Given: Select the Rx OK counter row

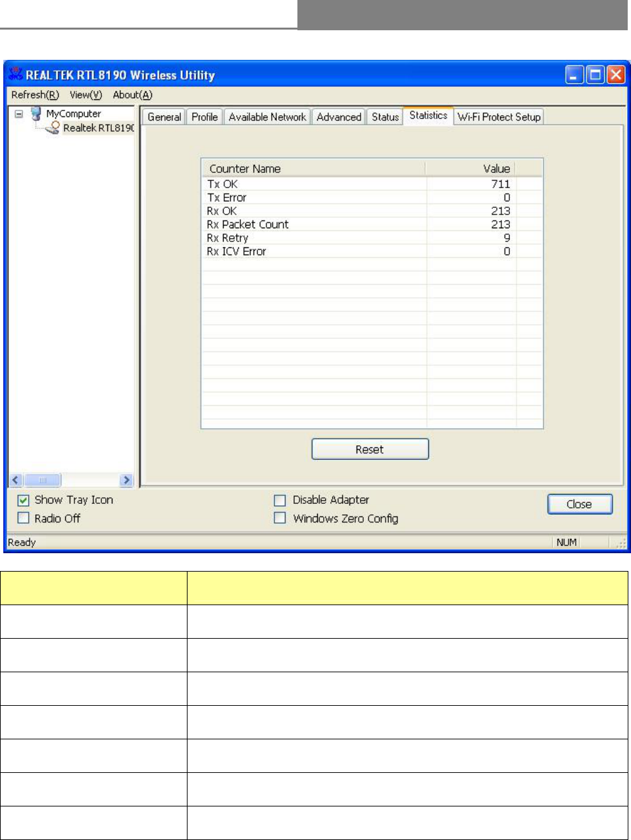Looking at the screenshot, I should pos(372,211).
